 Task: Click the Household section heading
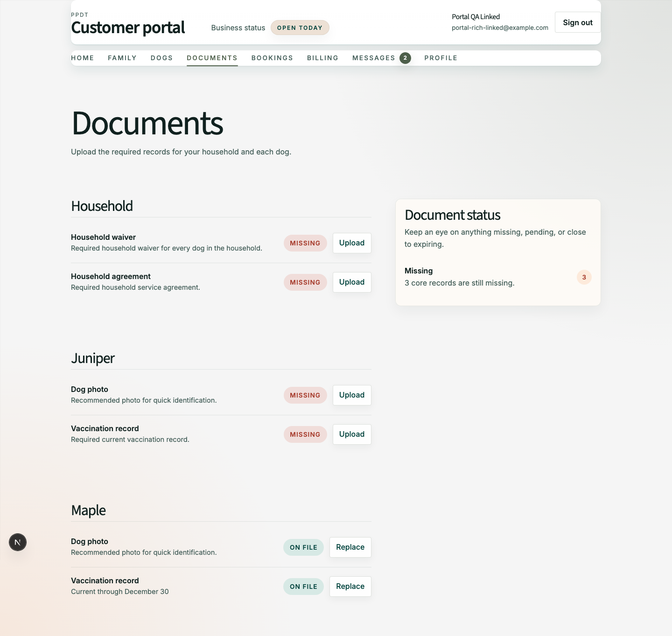[x=102, y=206]
